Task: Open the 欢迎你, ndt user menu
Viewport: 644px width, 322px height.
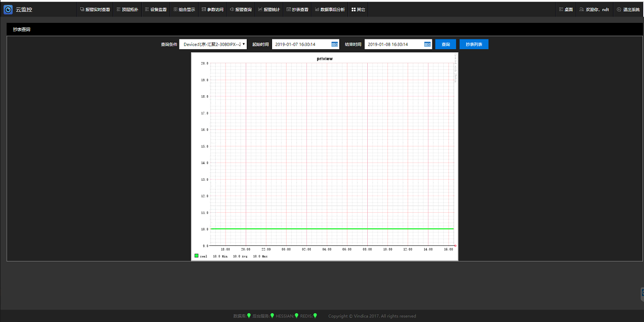Action: [594, 9]
